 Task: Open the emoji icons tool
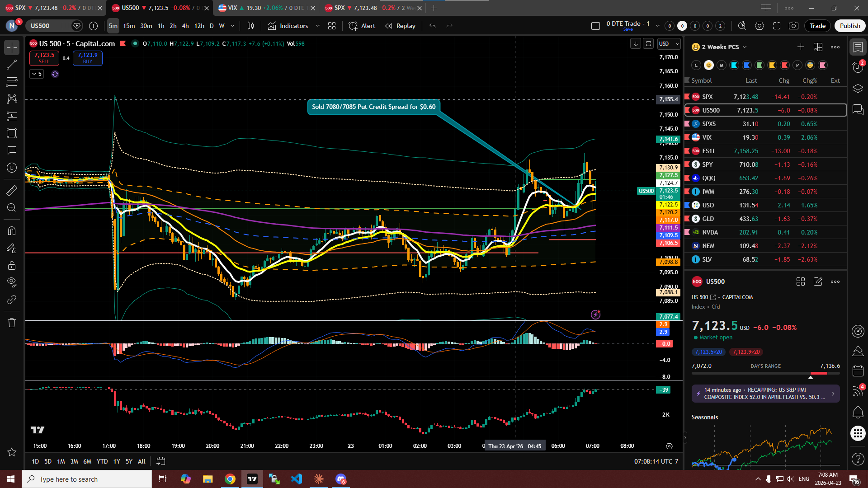[x=12, y=168]
